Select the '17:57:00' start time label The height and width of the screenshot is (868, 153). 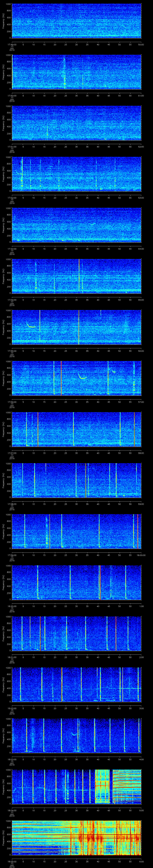pos(12,453)
